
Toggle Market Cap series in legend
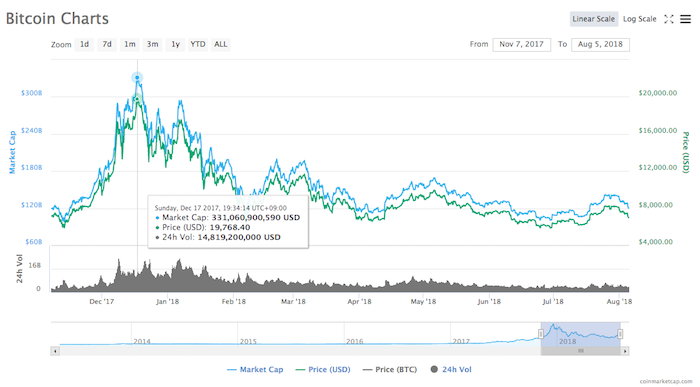[255, 370]
